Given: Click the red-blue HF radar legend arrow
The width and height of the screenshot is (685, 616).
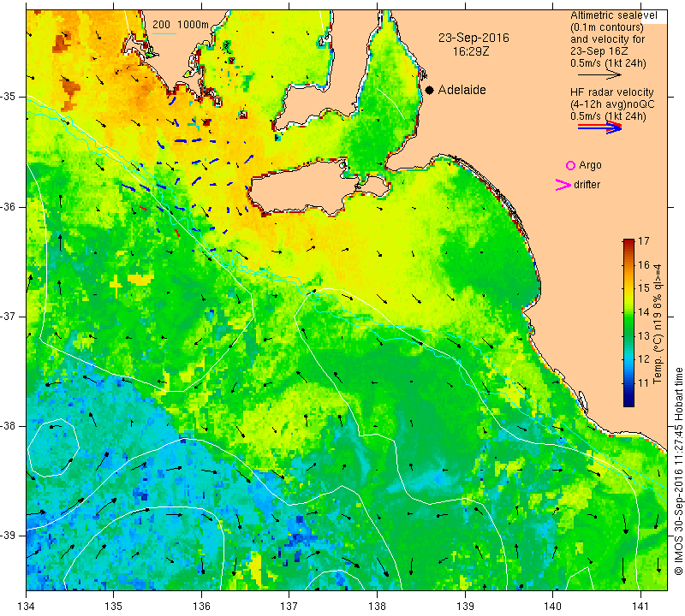Looking at the screenshot, I should (x=599, y=127).
